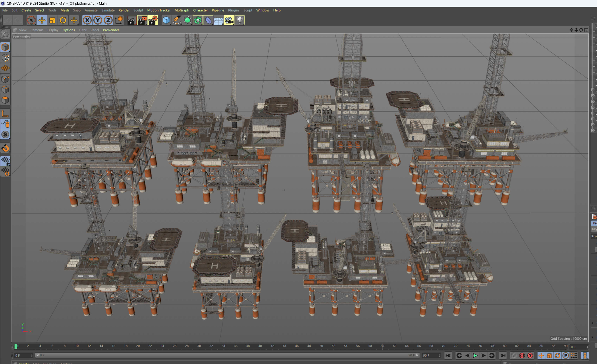Switch the coordinate system icon
The image size is (597, 364).
(119, 20)
